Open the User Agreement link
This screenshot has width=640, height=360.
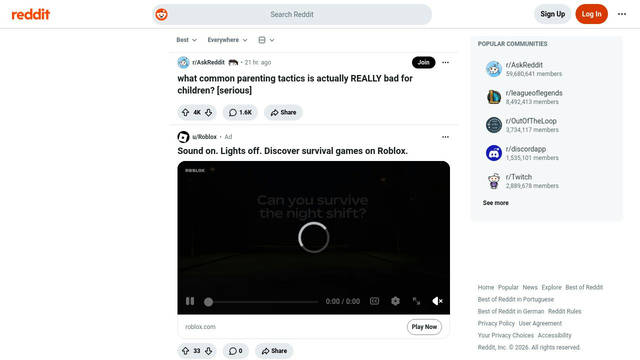[540, 323]
